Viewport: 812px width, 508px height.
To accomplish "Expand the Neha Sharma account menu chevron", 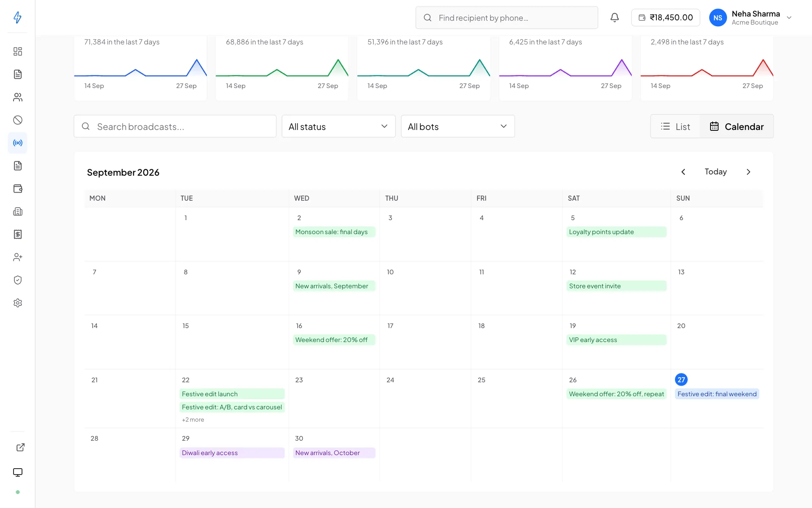I will (x=789, y=18).
